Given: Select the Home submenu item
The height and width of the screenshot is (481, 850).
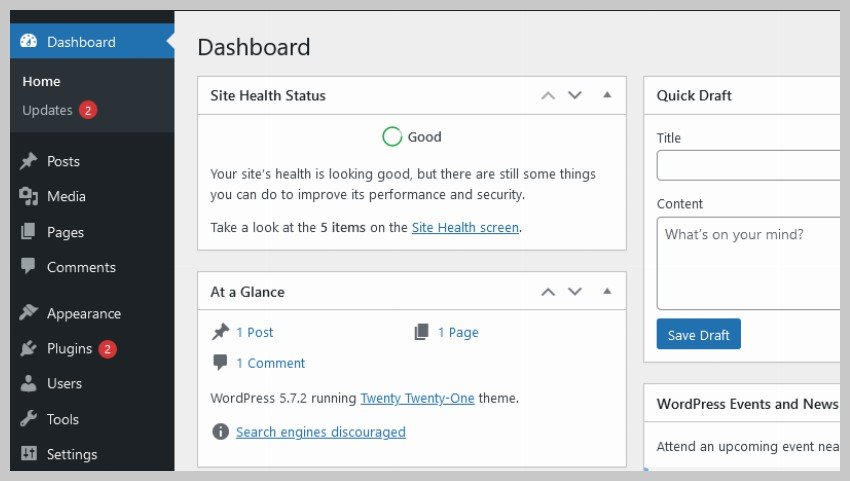Looking at the screenshot, I should point(41,81).
